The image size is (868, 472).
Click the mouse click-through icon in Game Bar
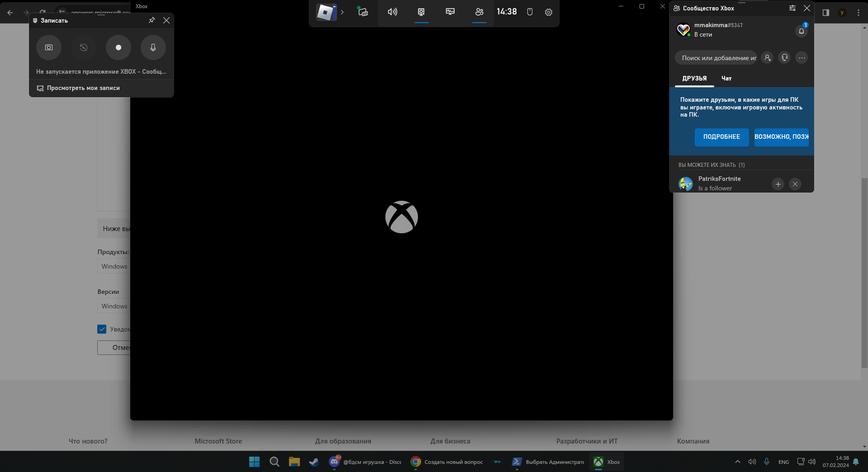click(x=530, y=12)
